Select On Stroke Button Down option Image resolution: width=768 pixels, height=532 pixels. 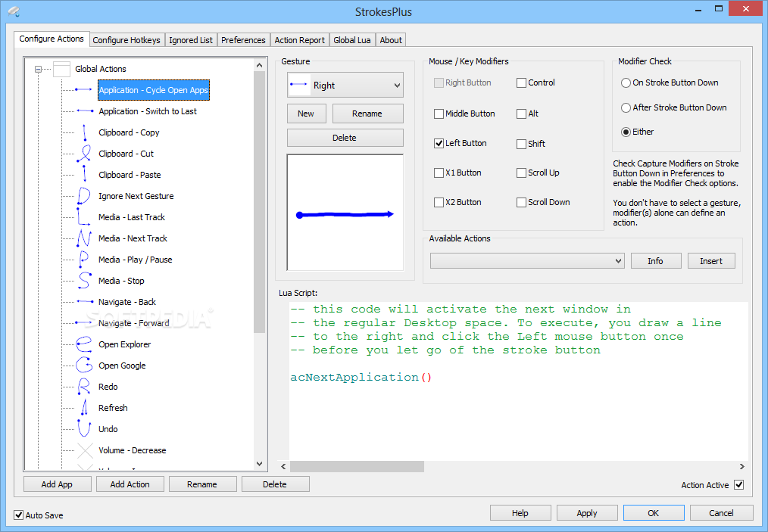coord(626,82)
